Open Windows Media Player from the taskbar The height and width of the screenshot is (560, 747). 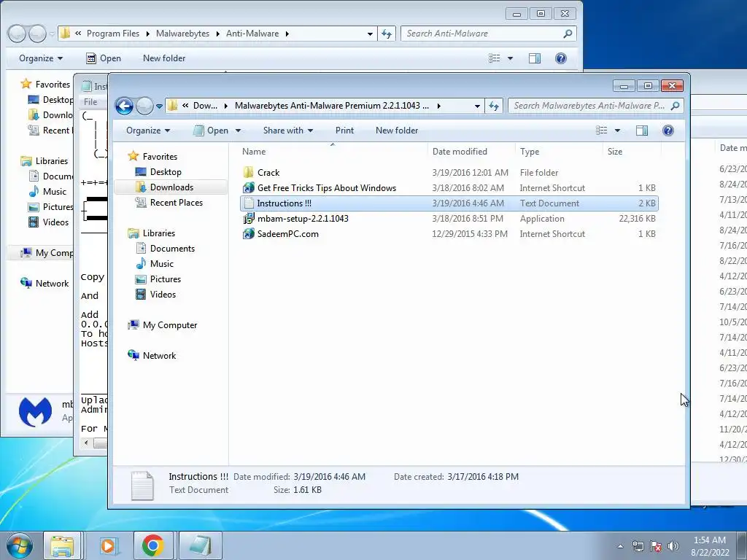pos(108,545)
